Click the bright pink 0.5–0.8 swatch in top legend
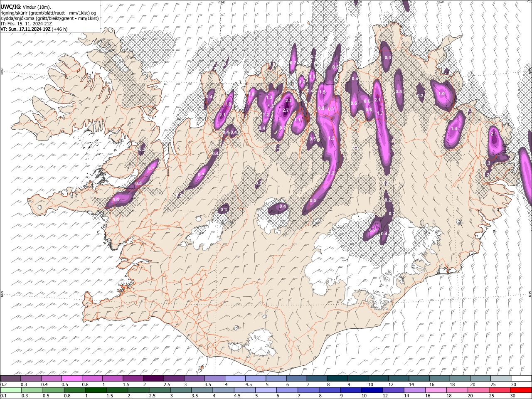532x399 pixels. tap(72, 379)
